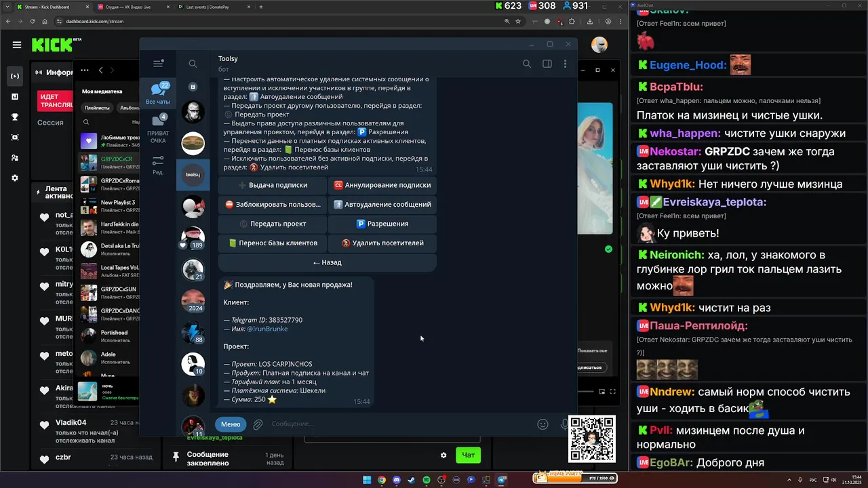
Task: Open a new Chrome tab
Action: point(261,7)
